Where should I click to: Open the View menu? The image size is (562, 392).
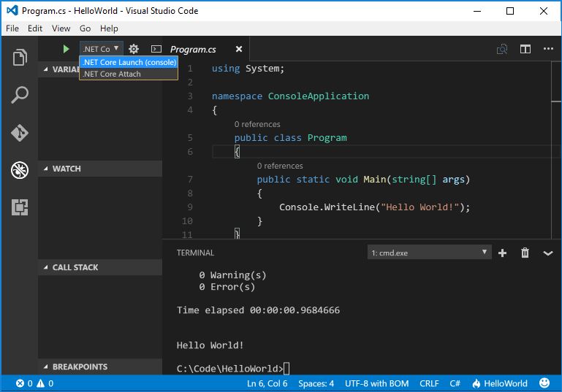61,28
